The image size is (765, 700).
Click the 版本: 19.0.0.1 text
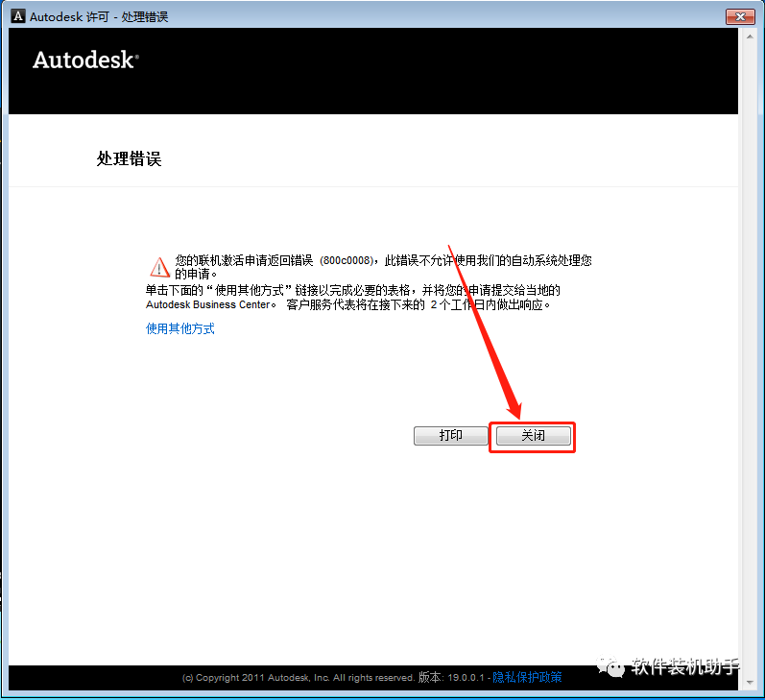coord(451,677)
